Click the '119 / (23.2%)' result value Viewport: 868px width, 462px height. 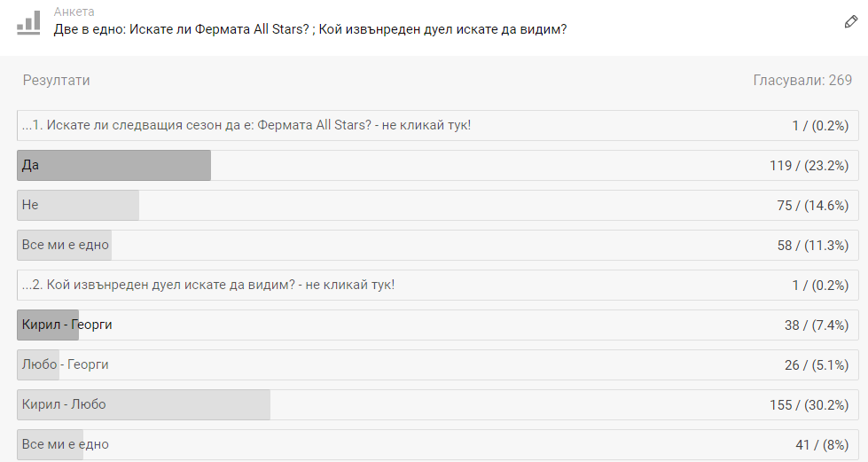(x=809, y=166)
